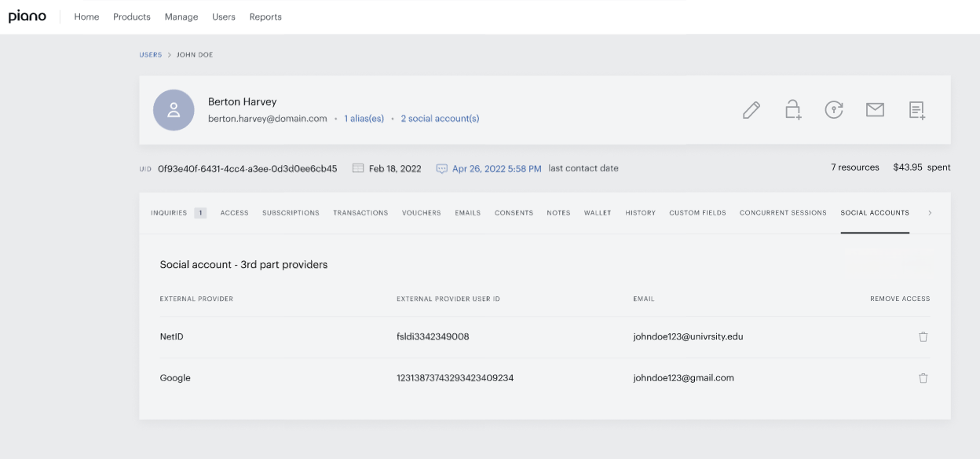Click the 1 alias(es) link
This screenshot has width=980, height=459.
click(364, 119)
